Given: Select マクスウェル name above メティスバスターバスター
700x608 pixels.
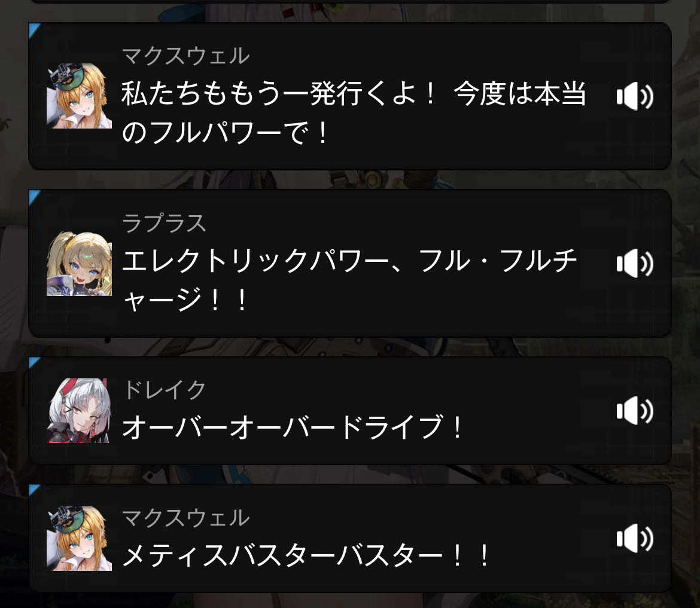Looking at the screenshot, I should point(185,518).
